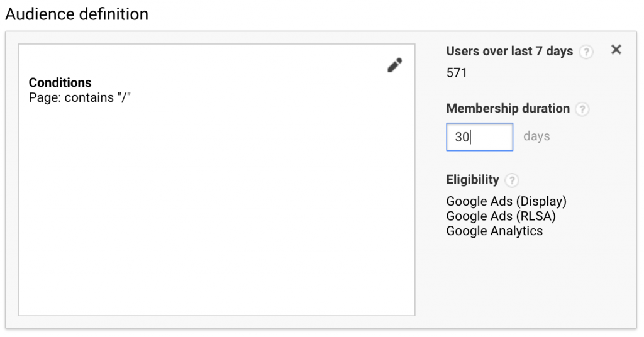Open help icon beside Membership duration
The width and height of the screenshot is (644, 337).
point(582,109)
